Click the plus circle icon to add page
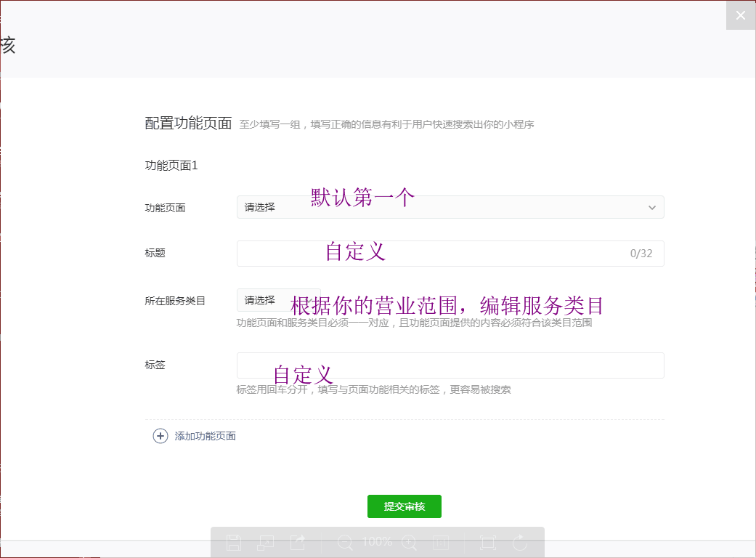 (x=160, y=436)
